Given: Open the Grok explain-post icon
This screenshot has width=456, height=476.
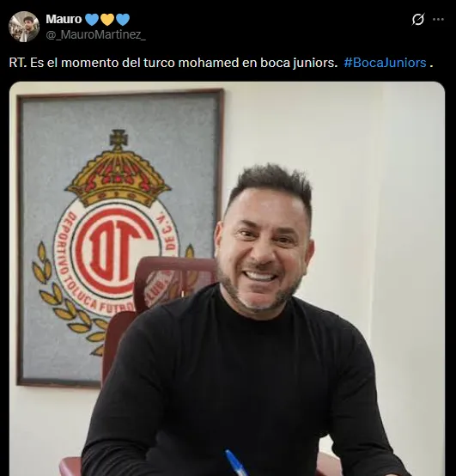Looking at the screenshot, I should tap(418, 20).
